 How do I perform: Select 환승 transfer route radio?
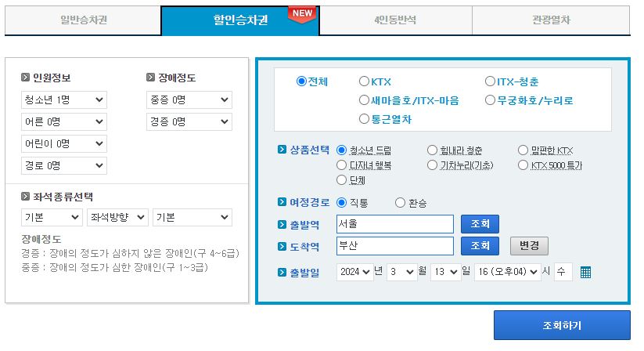pos(400,203)
